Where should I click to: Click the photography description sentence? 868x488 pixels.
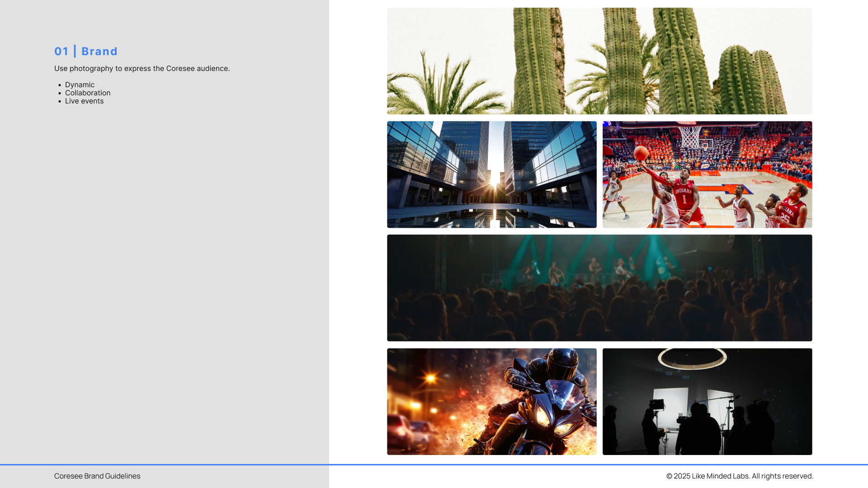point(142,69)
